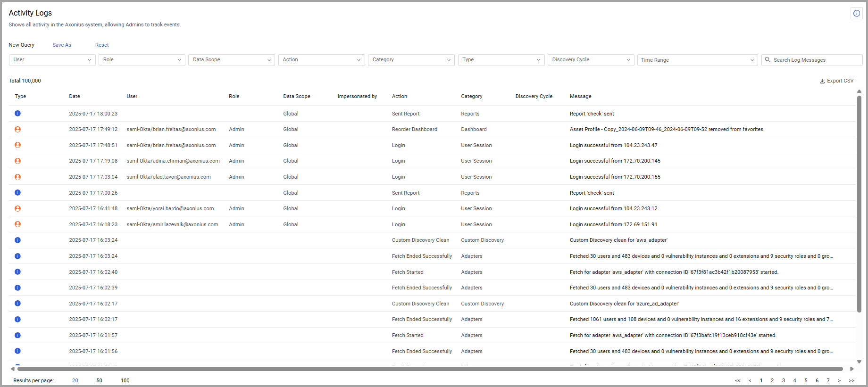
Task: Go to next page with > arrow
Action: point(839,380)
